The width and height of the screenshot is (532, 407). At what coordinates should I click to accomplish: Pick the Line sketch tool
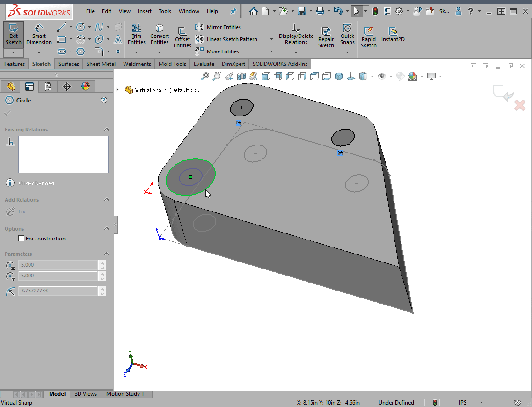tap(62, 27)
